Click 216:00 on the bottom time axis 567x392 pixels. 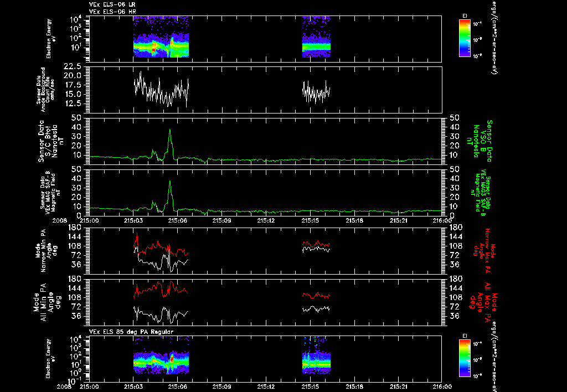pos(442,386)
